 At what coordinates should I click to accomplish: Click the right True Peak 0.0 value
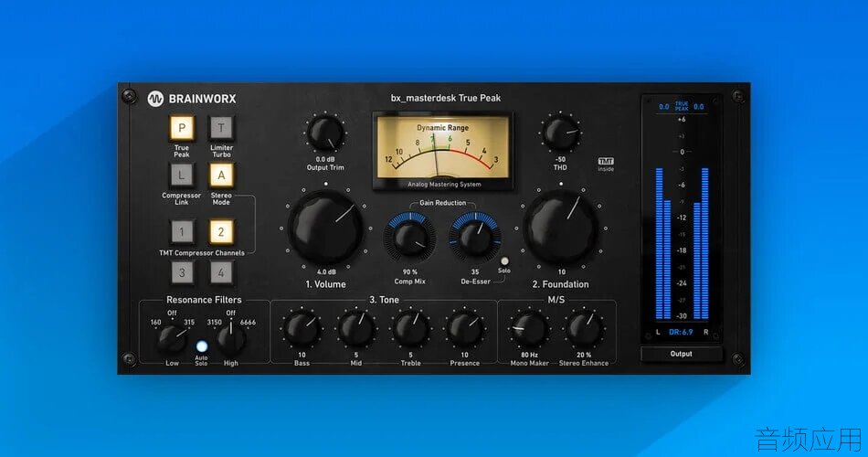pos(699,106)
